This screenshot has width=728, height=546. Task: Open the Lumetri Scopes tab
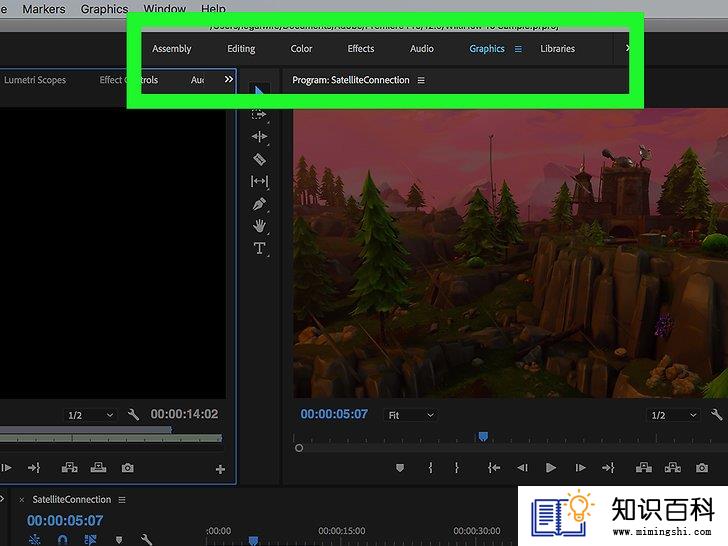coord(35,80)
